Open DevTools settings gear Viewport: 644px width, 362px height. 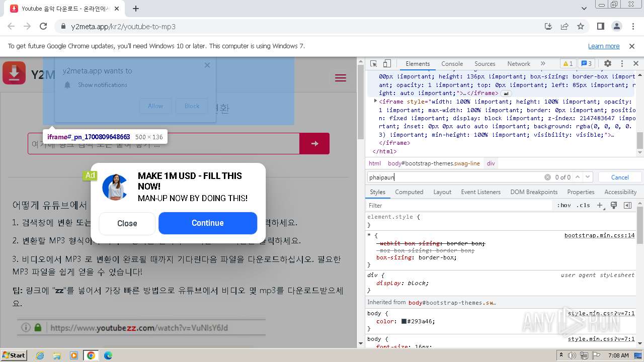pyautogui.click(x=608, y=64)
